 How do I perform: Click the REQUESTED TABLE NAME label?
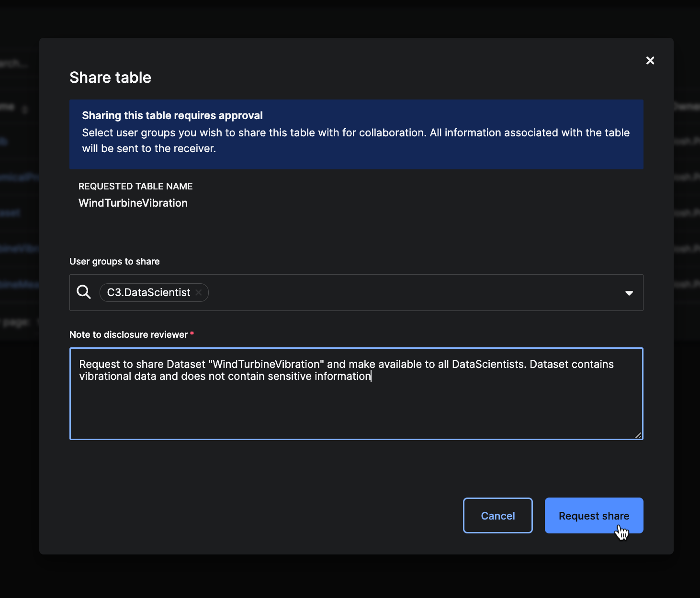135,186
